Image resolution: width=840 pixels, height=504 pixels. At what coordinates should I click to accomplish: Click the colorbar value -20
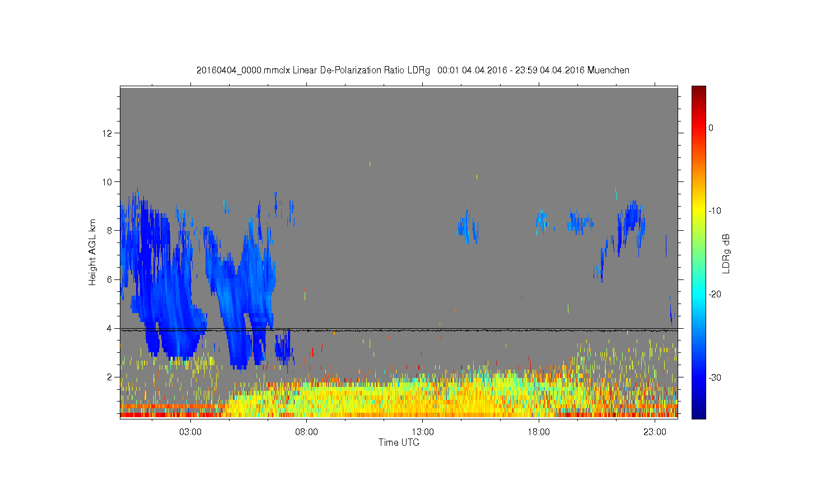pyautogui.click(x=714, y=294)
